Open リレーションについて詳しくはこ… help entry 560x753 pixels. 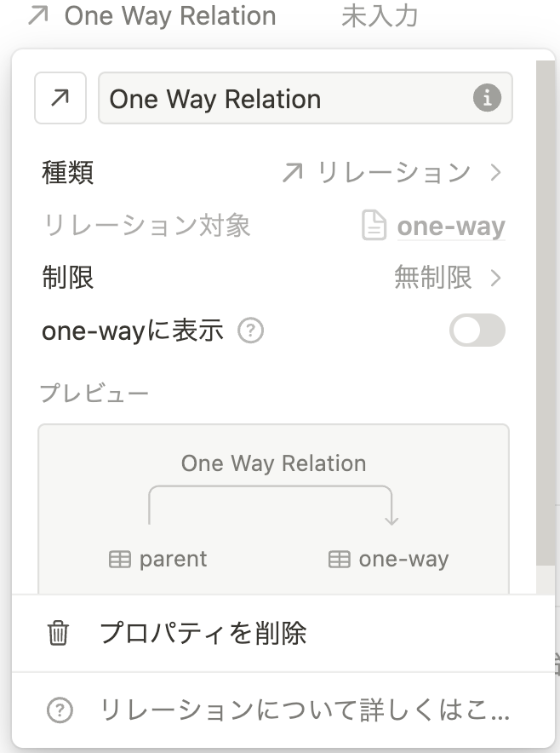(x=283, y=710)
